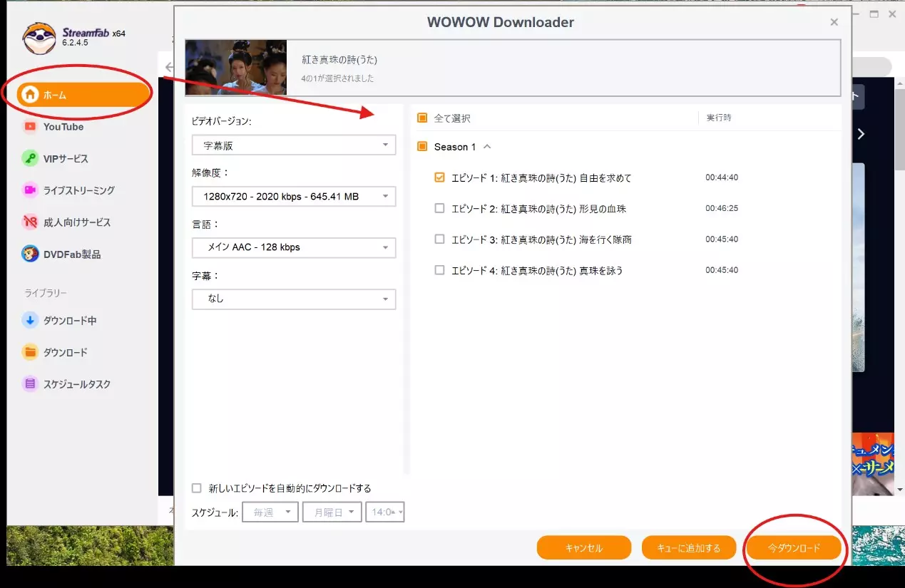Open the Home sidebar item
Viewport: 905px width, 588px height.
click(83, 95)
